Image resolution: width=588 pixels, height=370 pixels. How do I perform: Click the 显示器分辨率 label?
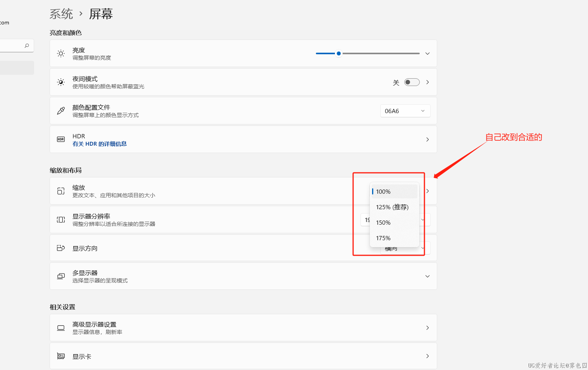point(91,216)
